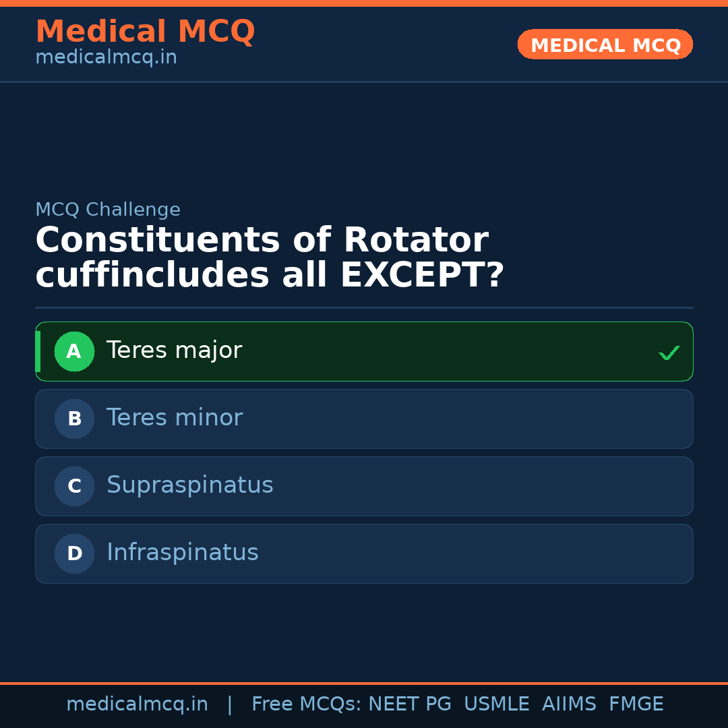Image resolution: width=728 pixels, height=728 pixels.
Task: Click the circular B badge on Teres minor
Action: [74, 419]
